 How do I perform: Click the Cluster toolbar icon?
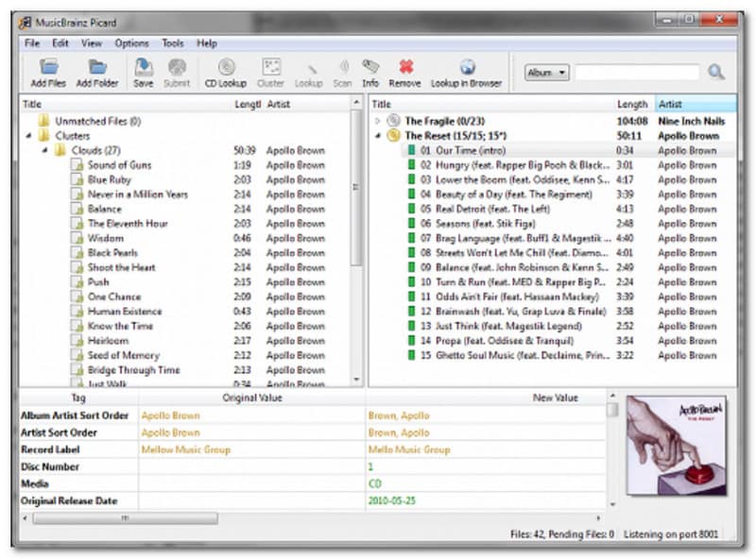(x=270, y=67)
